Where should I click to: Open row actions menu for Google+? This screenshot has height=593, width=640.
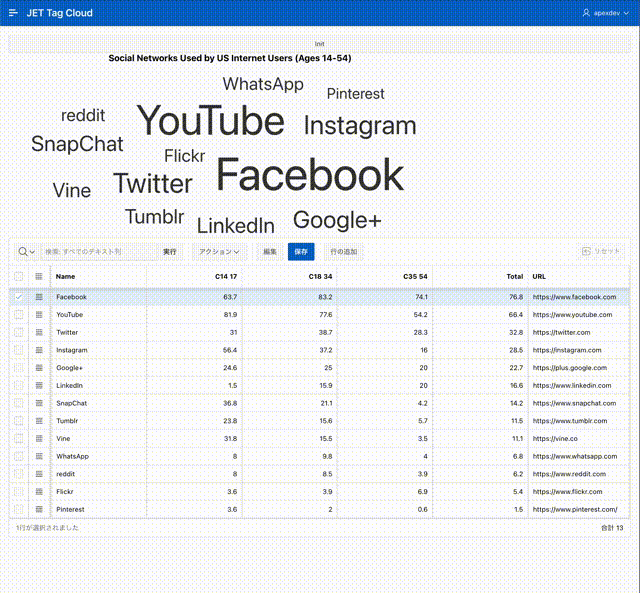coord(39,368)
